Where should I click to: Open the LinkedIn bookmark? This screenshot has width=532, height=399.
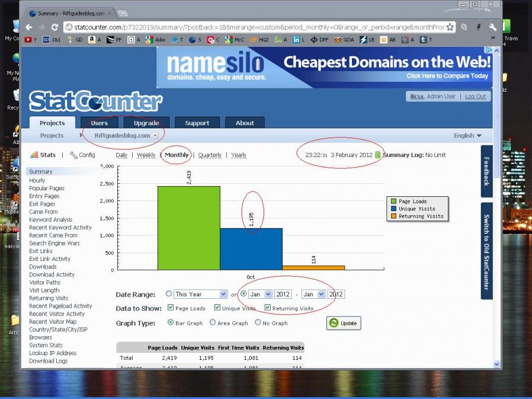pyautogui.click(x=299, y=40)
